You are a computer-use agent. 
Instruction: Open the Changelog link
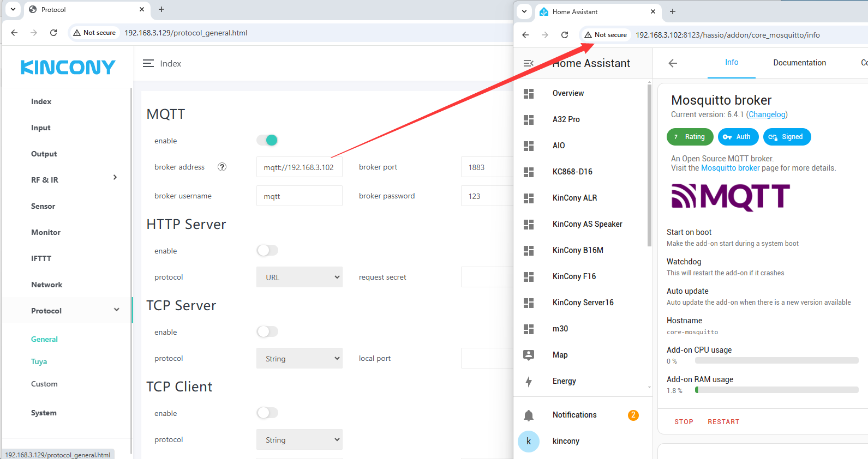(767, 114)
